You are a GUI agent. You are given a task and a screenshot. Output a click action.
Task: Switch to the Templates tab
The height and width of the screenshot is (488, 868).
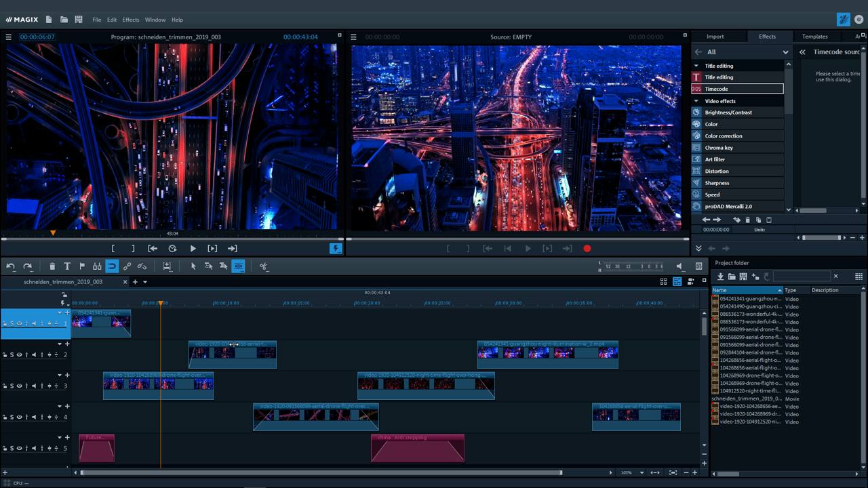[814, 37]
